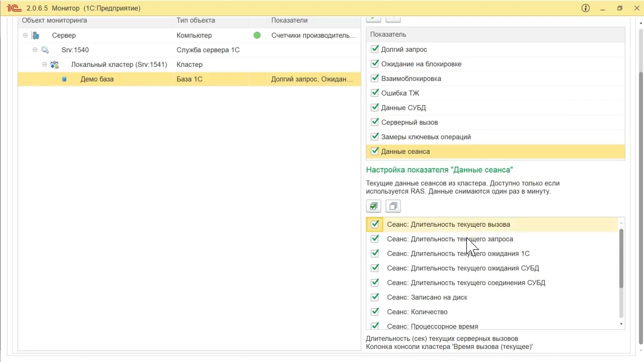Check all session indicator items button

373,206
